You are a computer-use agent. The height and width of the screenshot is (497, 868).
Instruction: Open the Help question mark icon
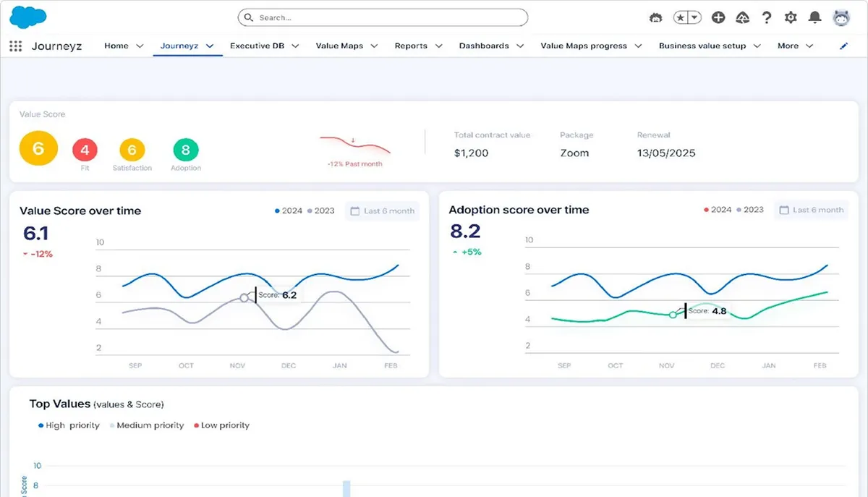767,17
